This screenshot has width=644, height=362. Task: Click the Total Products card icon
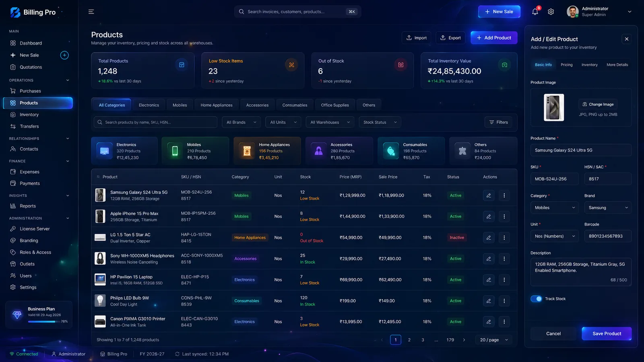[182, 65]
